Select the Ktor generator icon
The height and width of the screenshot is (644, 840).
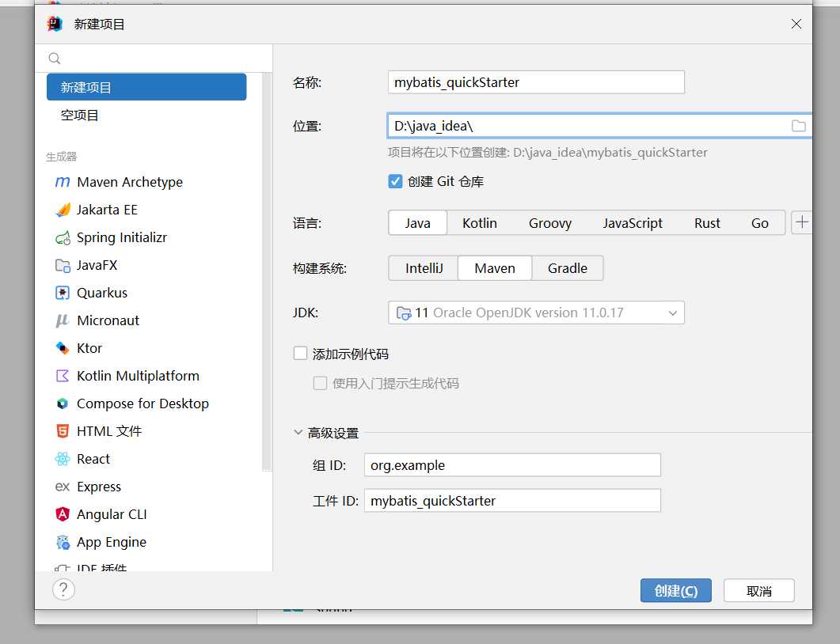tap(63, 348)
